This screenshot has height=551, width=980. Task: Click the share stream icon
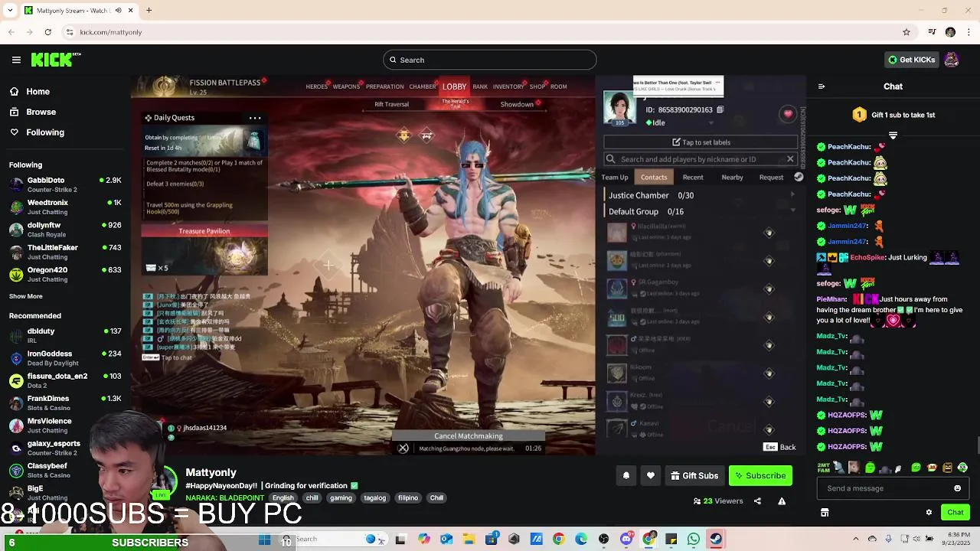(x=757, y=501)
